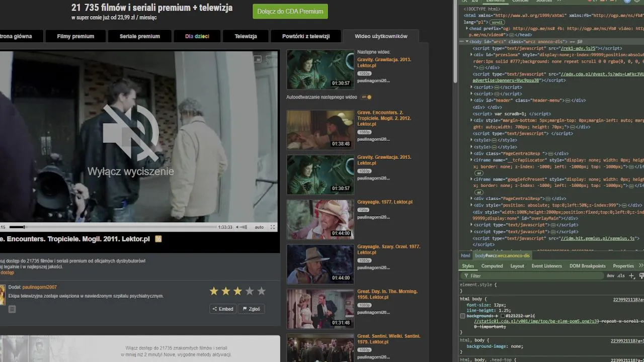The width and height of the screenshot is (644, 362).
Task: Select Wideo użytkowników tab
Action: click(381, 36)
